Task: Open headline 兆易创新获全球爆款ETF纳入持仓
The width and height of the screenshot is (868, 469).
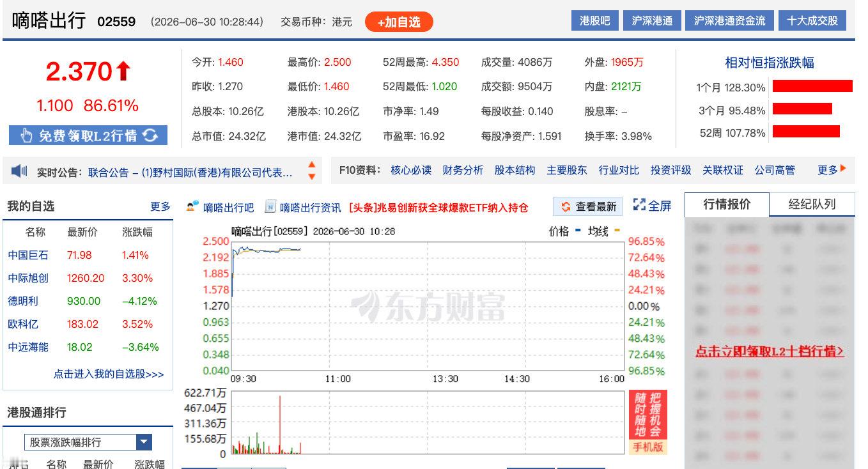Action: tap(438, 208)
